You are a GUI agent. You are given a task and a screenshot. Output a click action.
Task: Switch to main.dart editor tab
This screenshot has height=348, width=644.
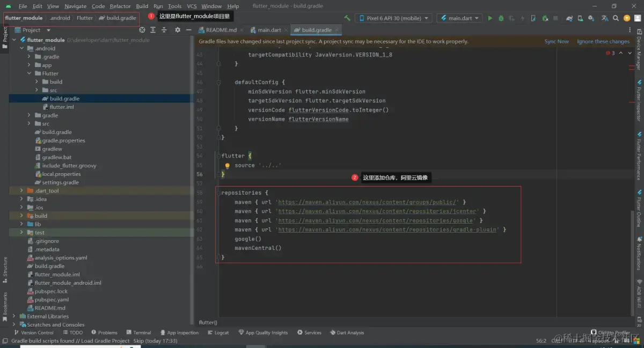click(x=269, y=30)
